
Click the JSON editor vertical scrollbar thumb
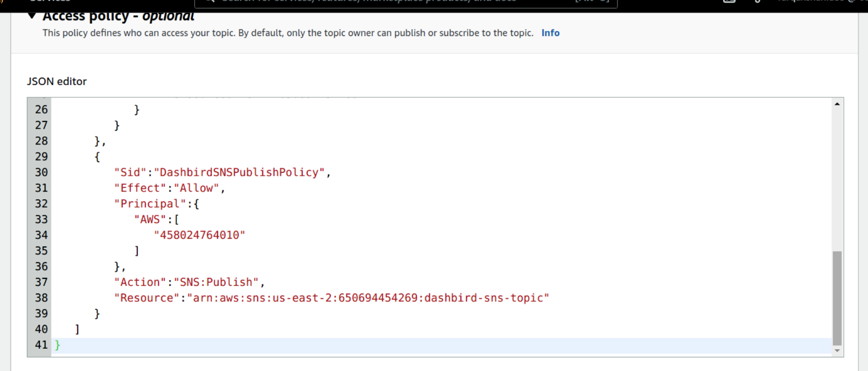point(837,298)
